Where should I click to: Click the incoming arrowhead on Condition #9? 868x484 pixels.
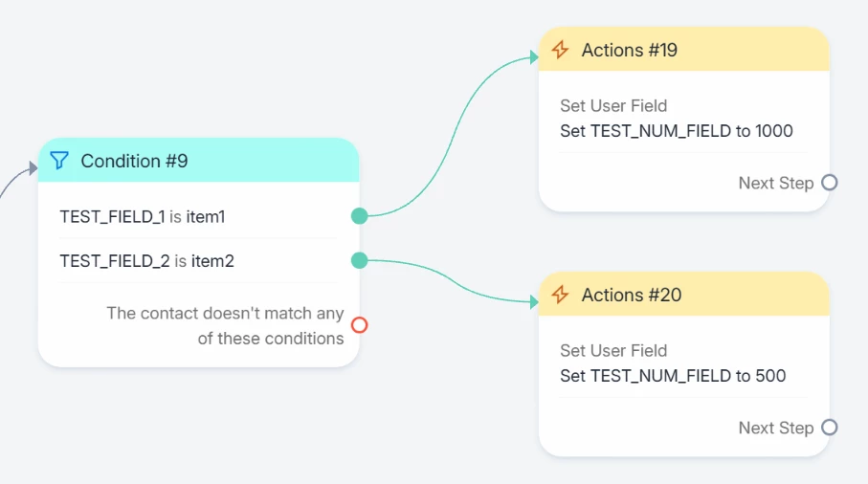[32, 168]
